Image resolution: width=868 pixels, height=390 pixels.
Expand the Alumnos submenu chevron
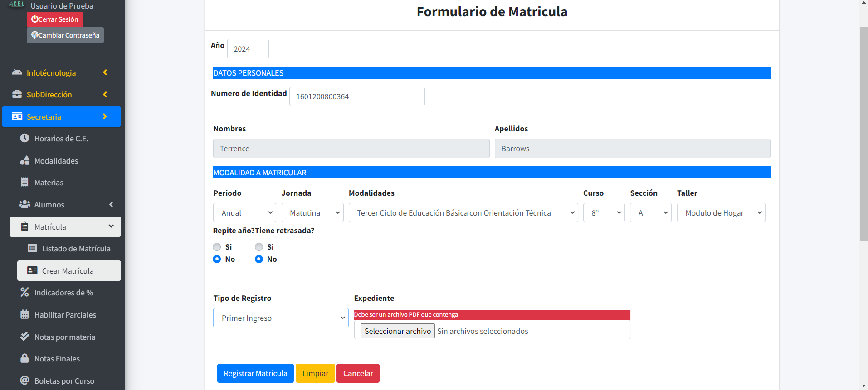(111, 204)
